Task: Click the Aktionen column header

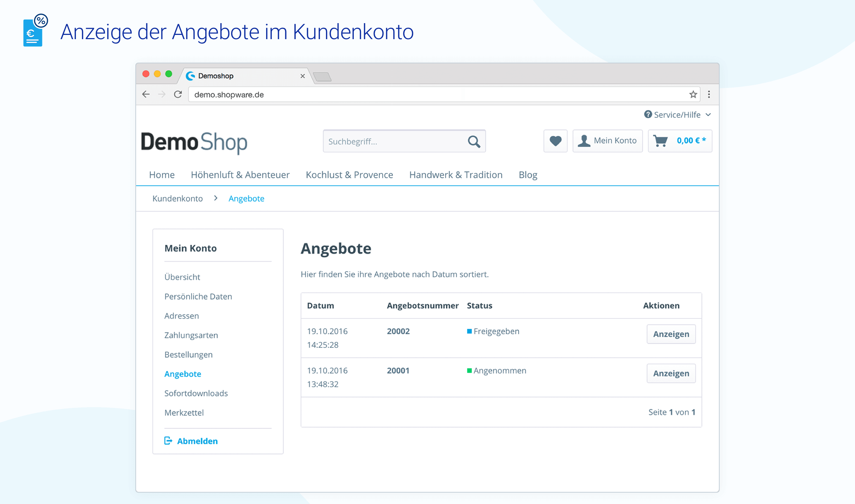Action: click(x=661, y=305)
